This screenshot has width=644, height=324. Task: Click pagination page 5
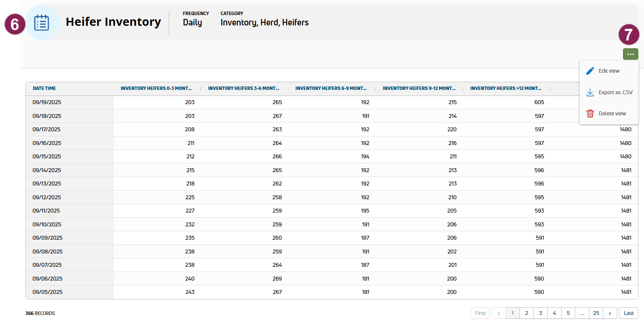(568, 313)
